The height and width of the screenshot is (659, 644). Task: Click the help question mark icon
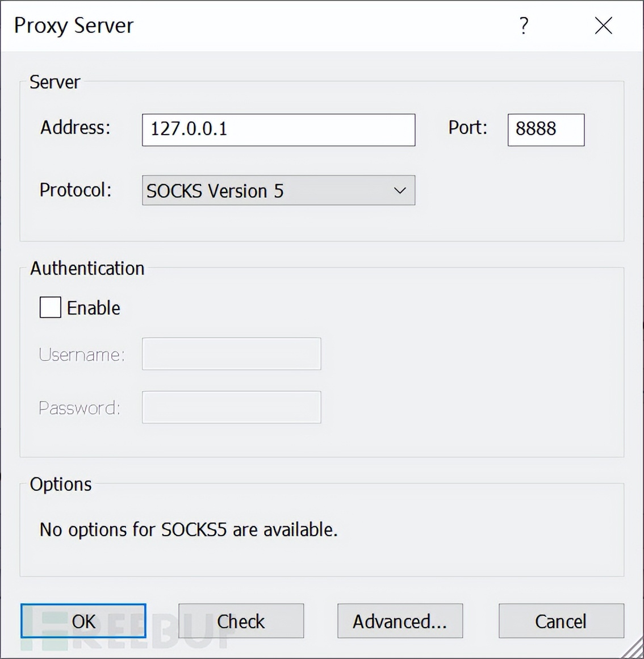coord(524,26)
